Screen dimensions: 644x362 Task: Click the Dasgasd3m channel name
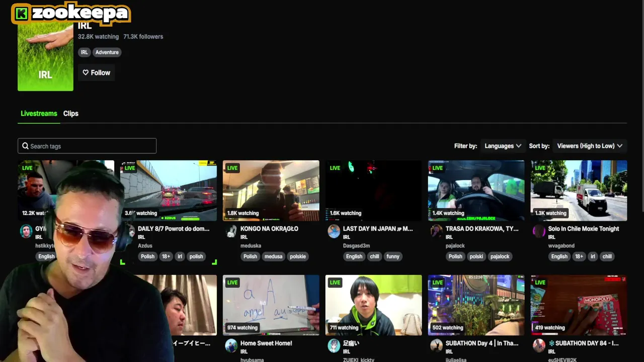tap(356, 246)
